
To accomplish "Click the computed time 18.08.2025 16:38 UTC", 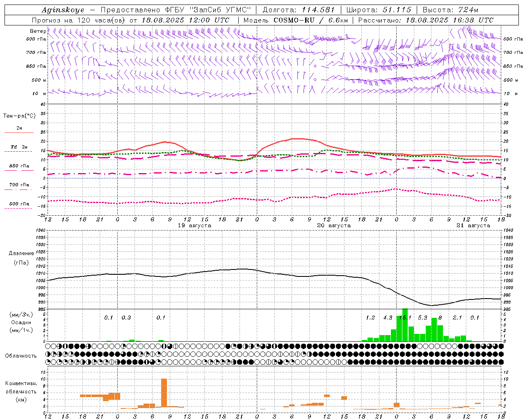I will tap(450, 20).
